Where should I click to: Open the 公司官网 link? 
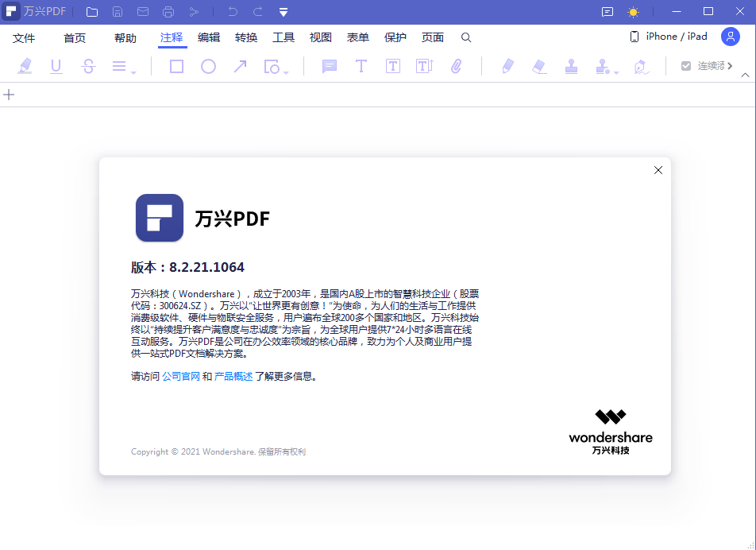click(181, 376)
